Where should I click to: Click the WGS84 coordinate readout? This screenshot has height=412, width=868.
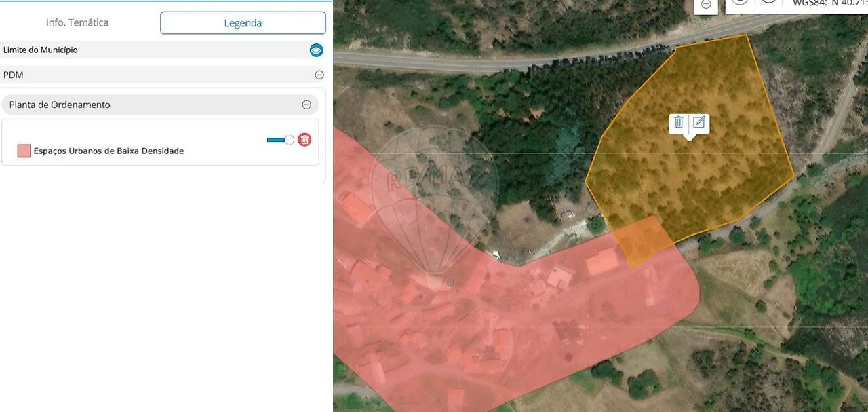click(829, 3)
